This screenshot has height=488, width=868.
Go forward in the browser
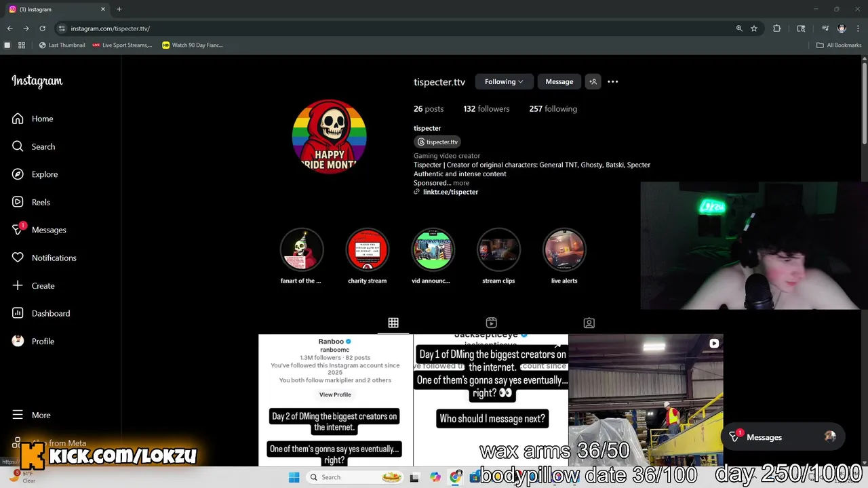coord(26,28)
